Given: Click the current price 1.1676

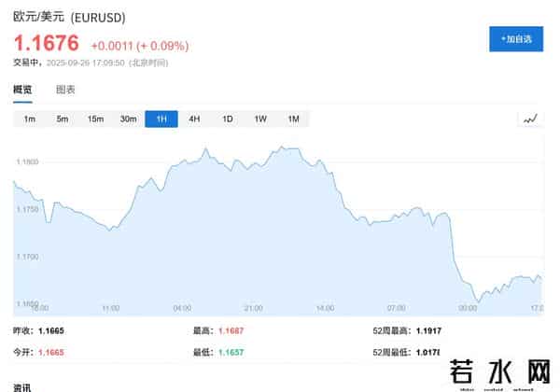Looking at the screenshot, I should [46, 43].
